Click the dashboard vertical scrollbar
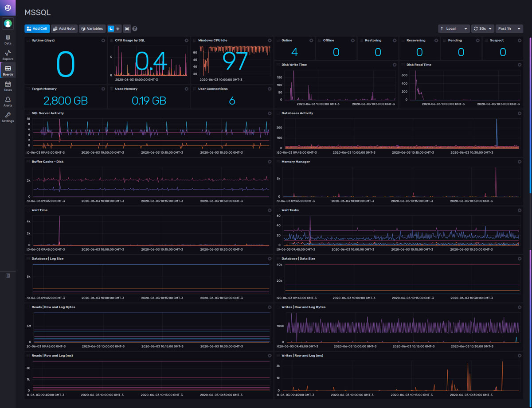The height and width of the screenshot is (408, 532). [530, 115]
